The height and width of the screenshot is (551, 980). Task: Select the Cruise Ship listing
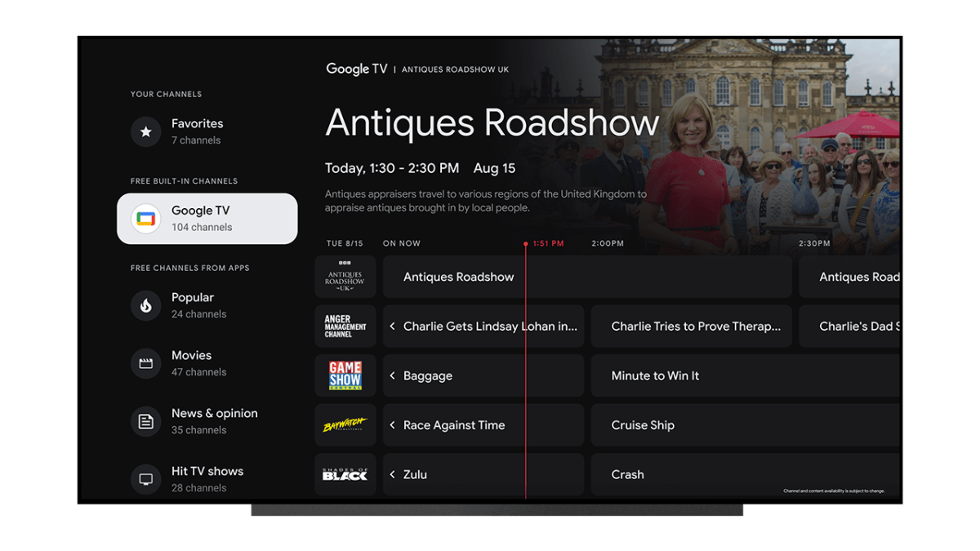(x=643, y=424)
